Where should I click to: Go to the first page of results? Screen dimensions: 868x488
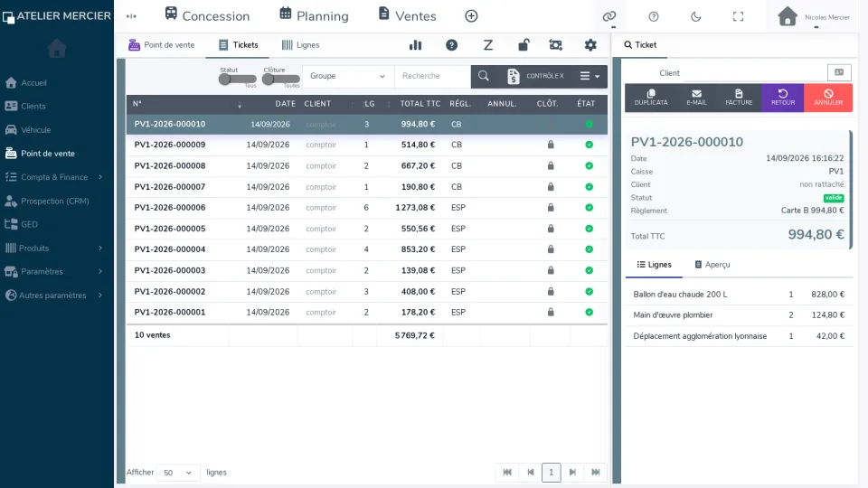point(507,473)
